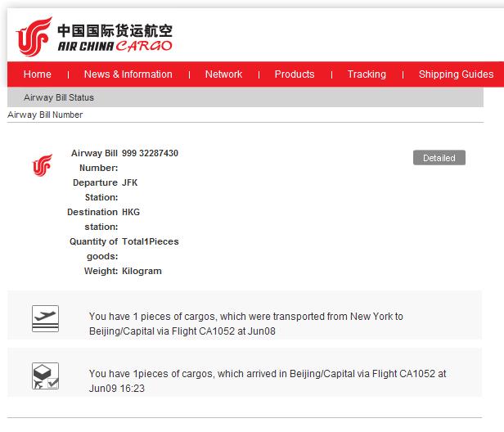
Task: Click destination station value HKG
Action: 131,212
